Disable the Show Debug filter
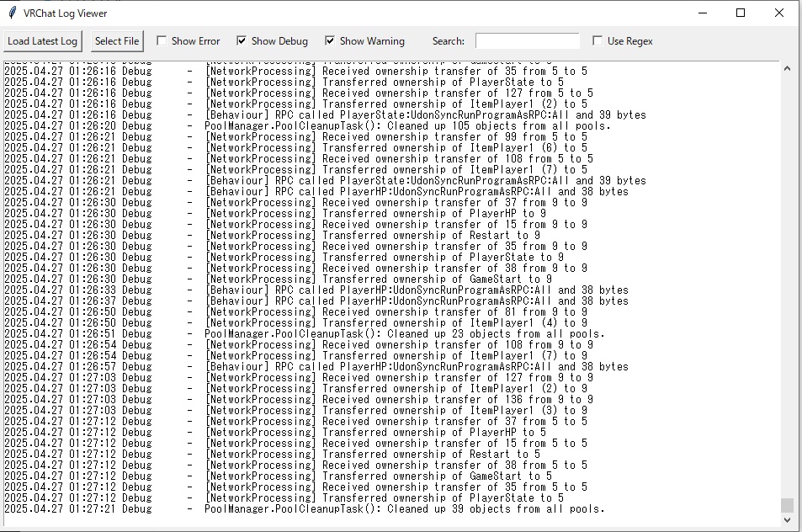 (x=241, y=40)
